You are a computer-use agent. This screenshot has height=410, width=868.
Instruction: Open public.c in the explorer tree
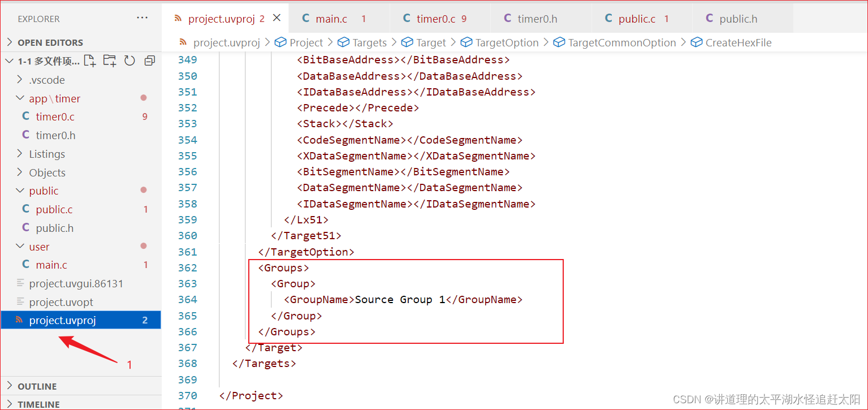[x=54, y=209]
